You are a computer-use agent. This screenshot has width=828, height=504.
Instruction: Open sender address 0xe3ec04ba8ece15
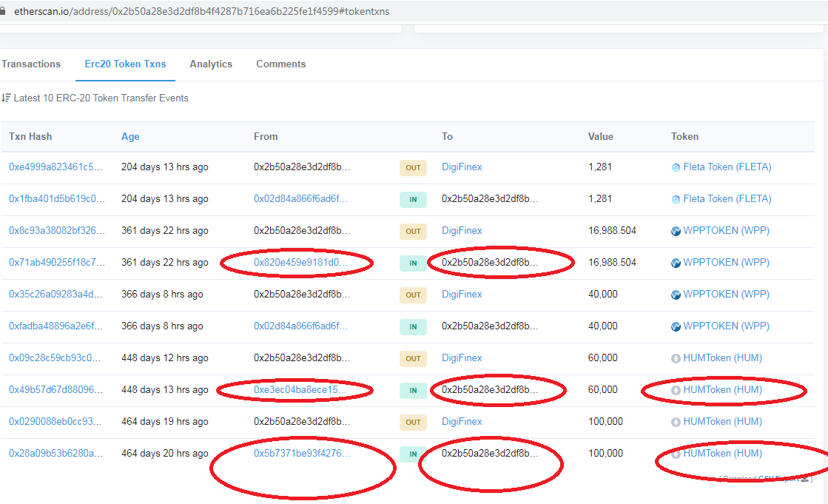[x=300, y=389]
